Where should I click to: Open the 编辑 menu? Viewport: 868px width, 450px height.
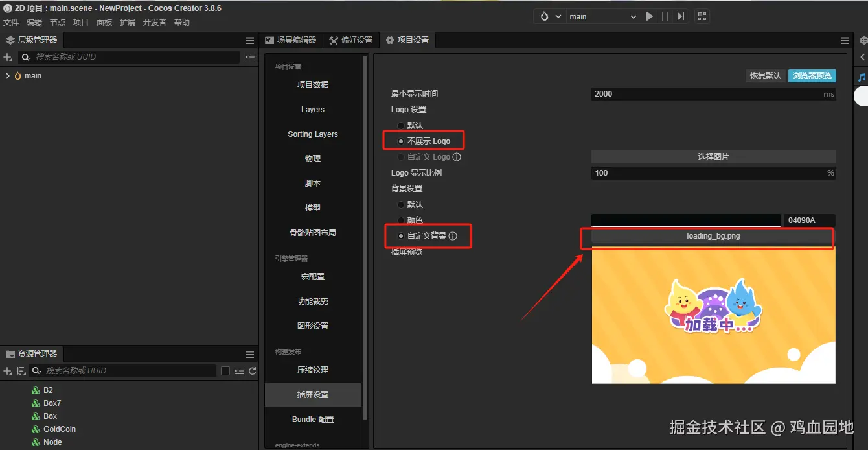click(x=34, y=23)
